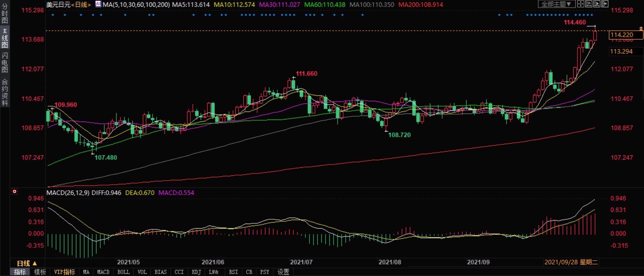The height and width of the screenshot is (276, 644).
Task: Open the 合约资料 tab
Action: [x=4, y=93]
